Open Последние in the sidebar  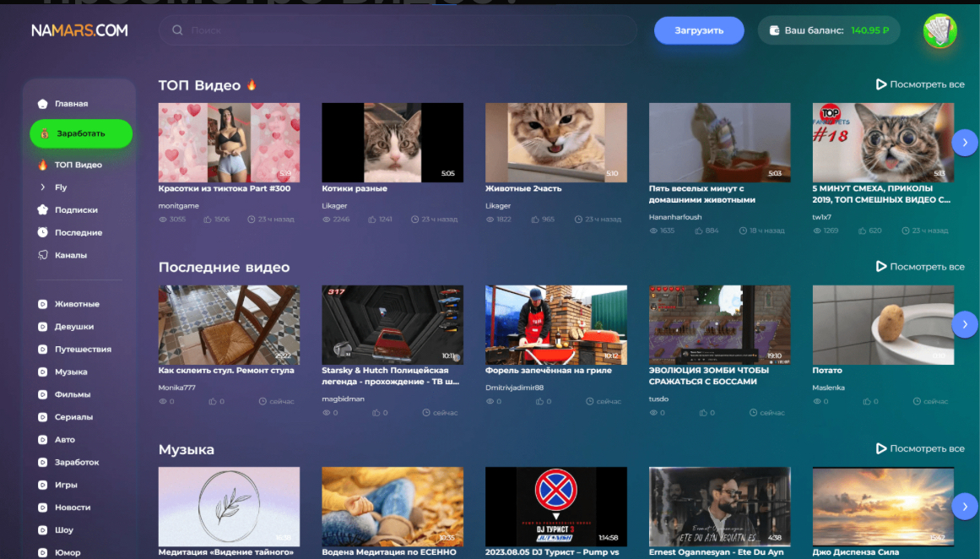tap(79, 232)
